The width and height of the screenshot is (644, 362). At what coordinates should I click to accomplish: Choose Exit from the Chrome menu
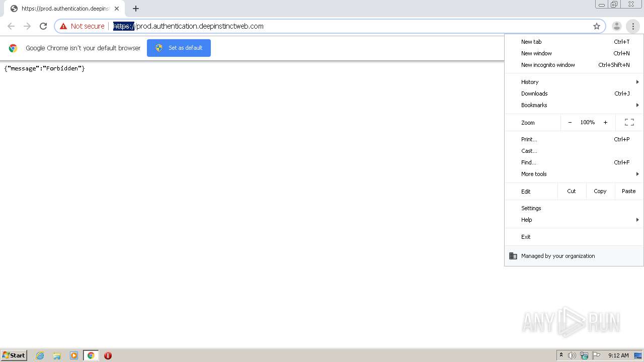574,237
